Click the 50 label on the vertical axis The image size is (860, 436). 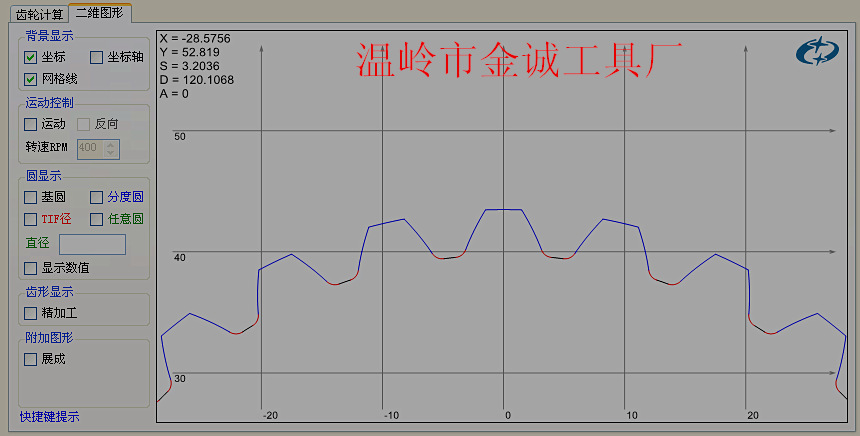coord(180,137)
